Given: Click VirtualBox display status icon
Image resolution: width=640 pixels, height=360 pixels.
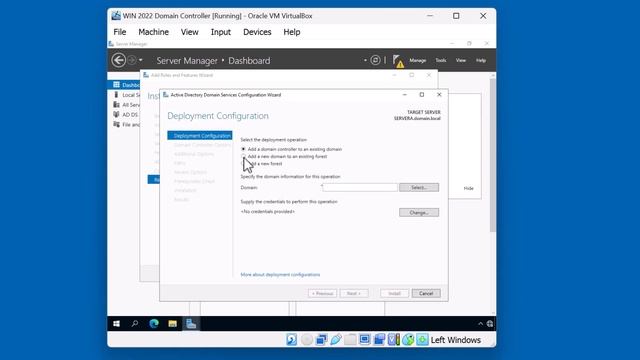Looking at the screenshot, I should pyautogui.click(x=364, y=340).
